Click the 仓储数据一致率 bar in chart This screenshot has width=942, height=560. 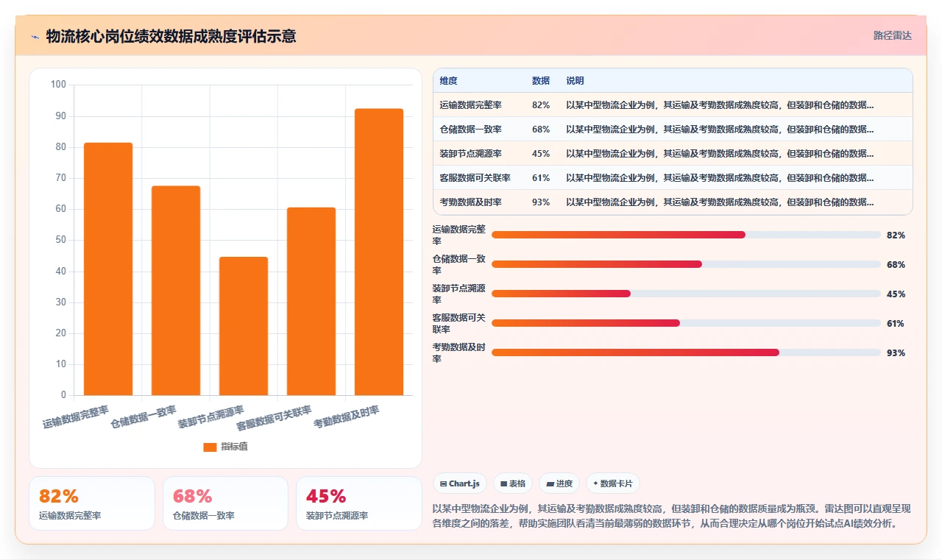(x=176, y=291)
